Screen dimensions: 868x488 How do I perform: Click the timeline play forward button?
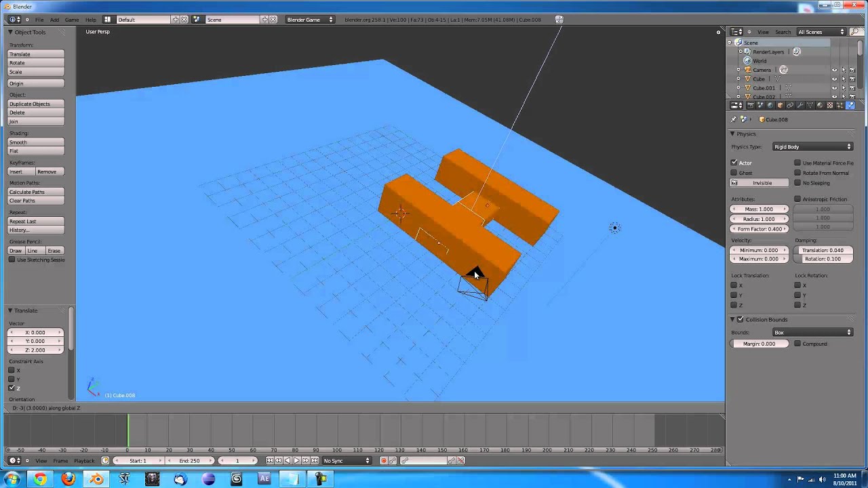[x=296, y=461]
